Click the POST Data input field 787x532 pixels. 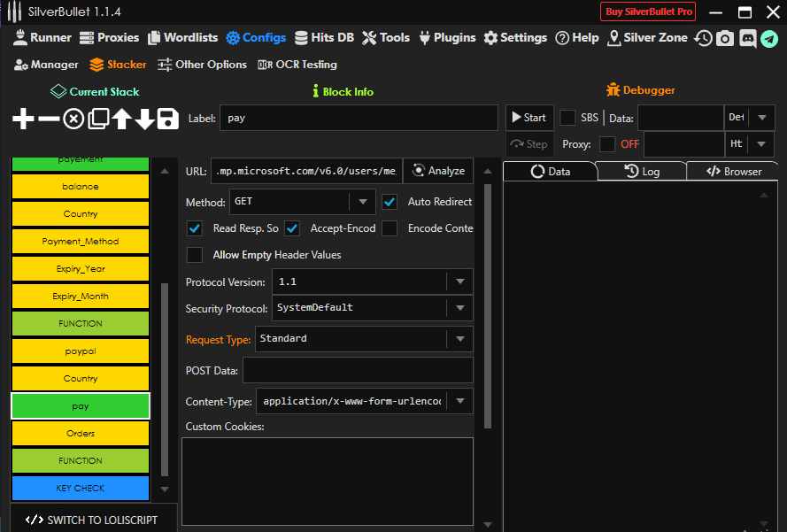coord(358,370)
